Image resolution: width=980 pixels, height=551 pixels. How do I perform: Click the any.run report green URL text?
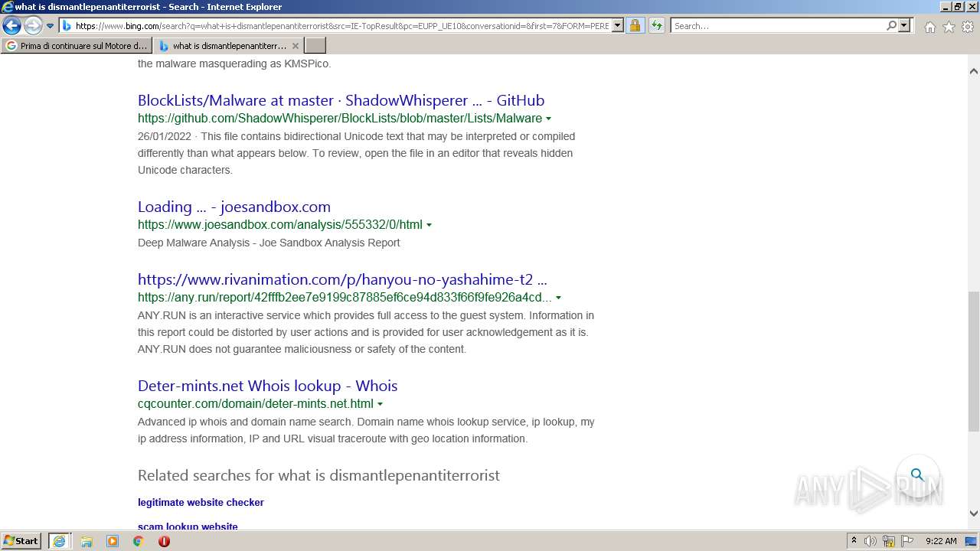pos(345,298)
